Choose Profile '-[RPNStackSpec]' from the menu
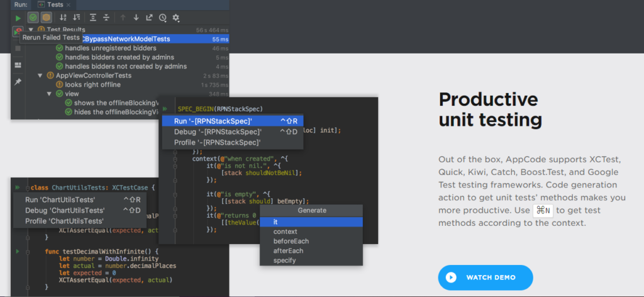Viewport: 644px width, 297px height. 233,143
